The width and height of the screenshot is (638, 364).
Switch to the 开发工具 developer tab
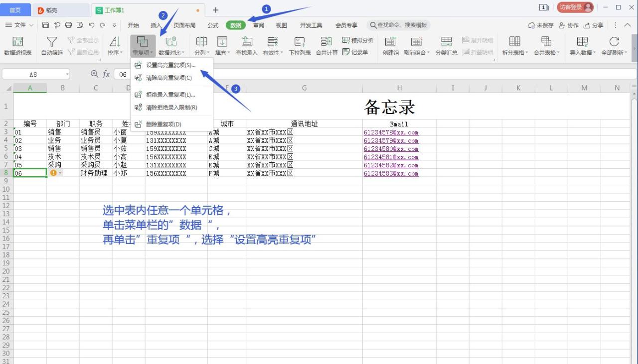pyautogui.click(x=311, y=25)
